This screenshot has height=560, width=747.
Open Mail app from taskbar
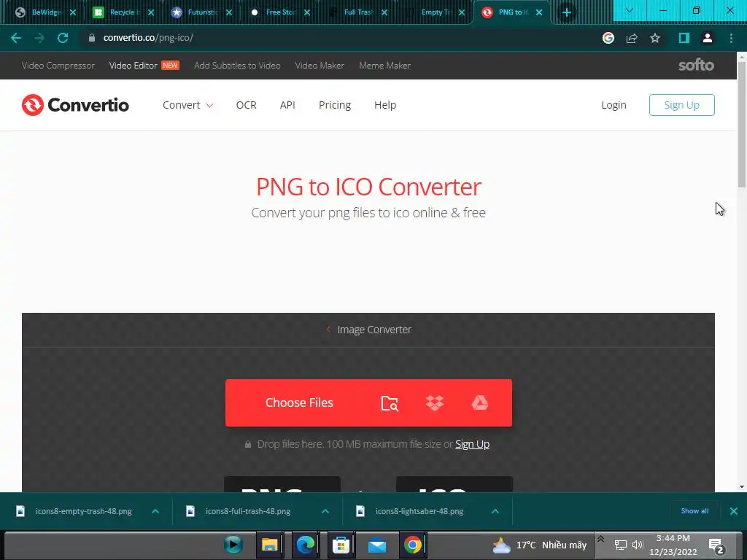(x=377, y=545)
